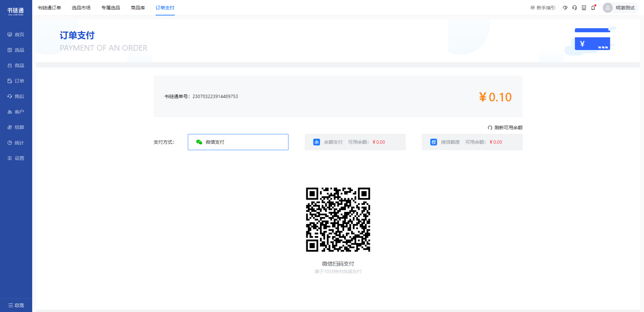Switch to 专属选品 tab

111,8
